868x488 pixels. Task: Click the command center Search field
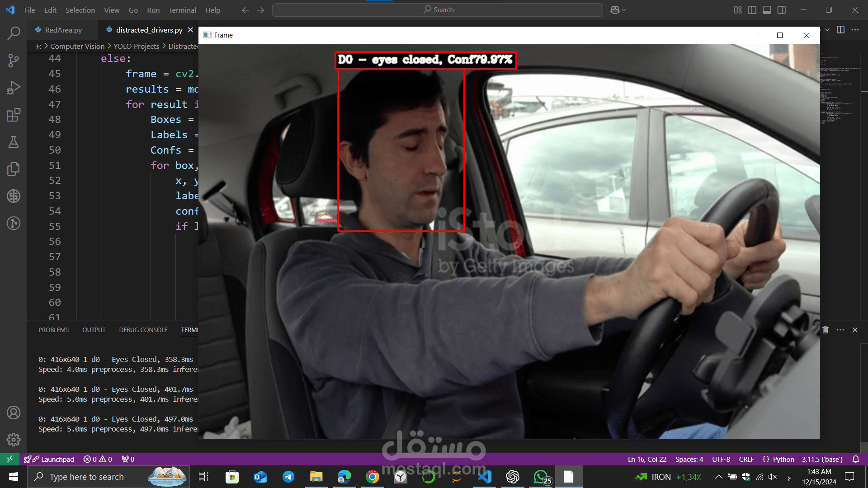438,10
